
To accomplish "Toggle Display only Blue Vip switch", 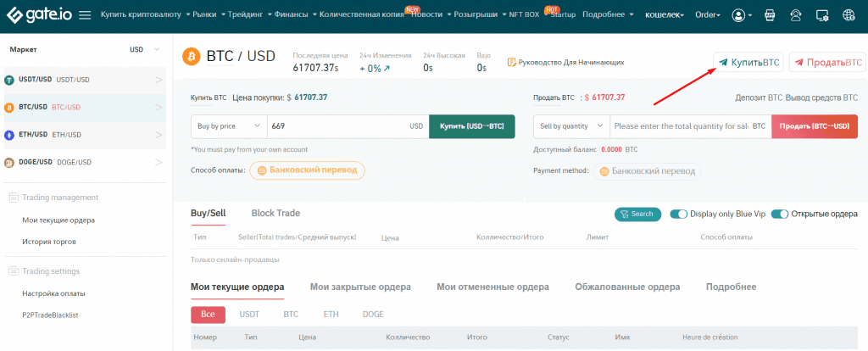I will click(x=679, y=214).
